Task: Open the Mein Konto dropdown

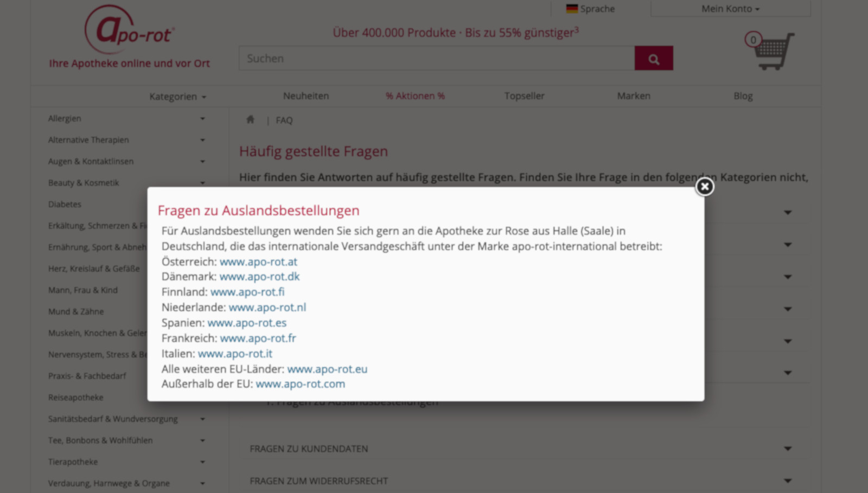Action: (x=730, y=9)
